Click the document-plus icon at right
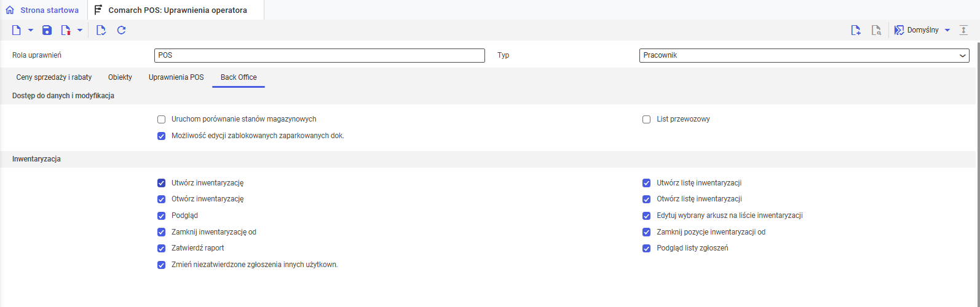The image size is (980, 307). (x=856, y=30)
